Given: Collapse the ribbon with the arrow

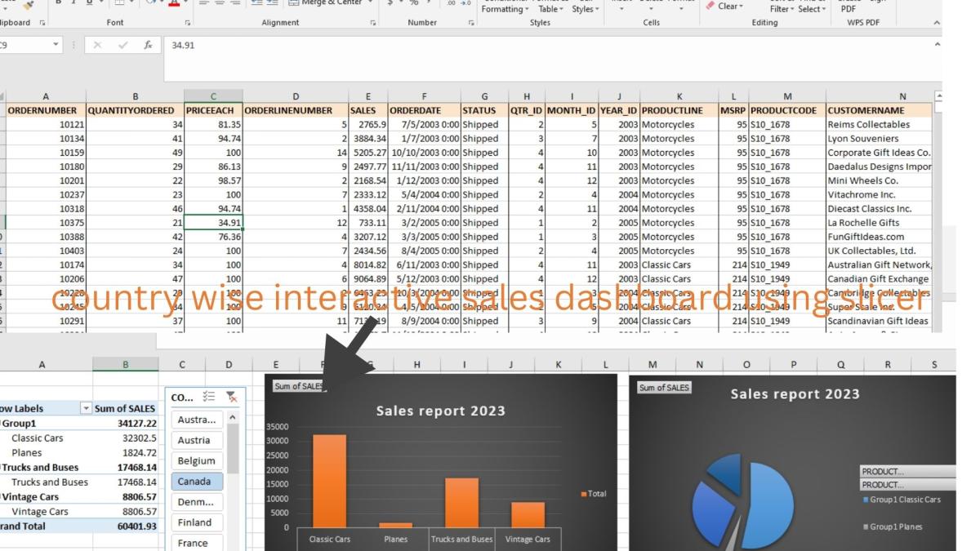Looking at the screenshot, I should [x=937, y=24].
